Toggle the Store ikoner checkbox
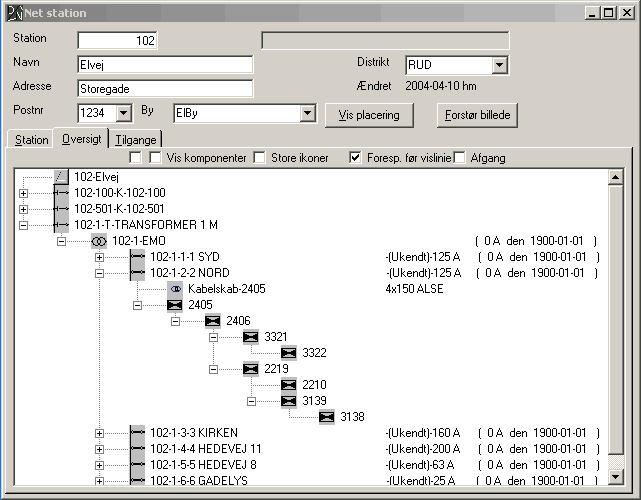 [260, 158]
